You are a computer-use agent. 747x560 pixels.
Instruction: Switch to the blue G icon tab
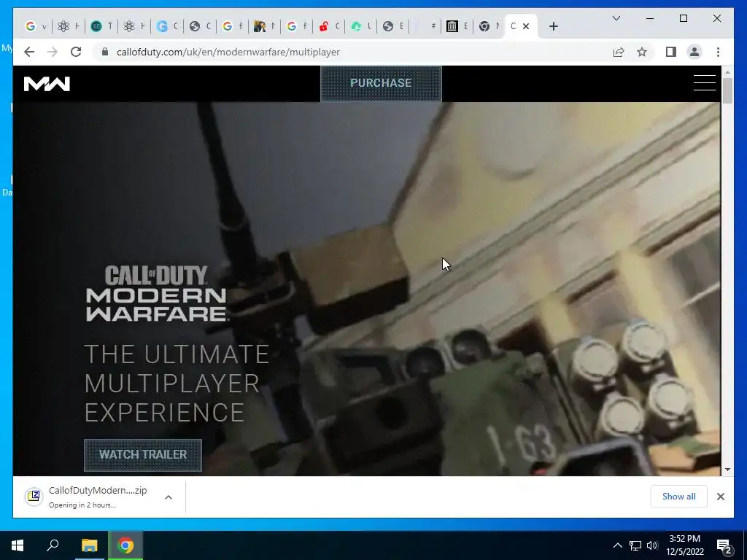[x=167, y=26]
